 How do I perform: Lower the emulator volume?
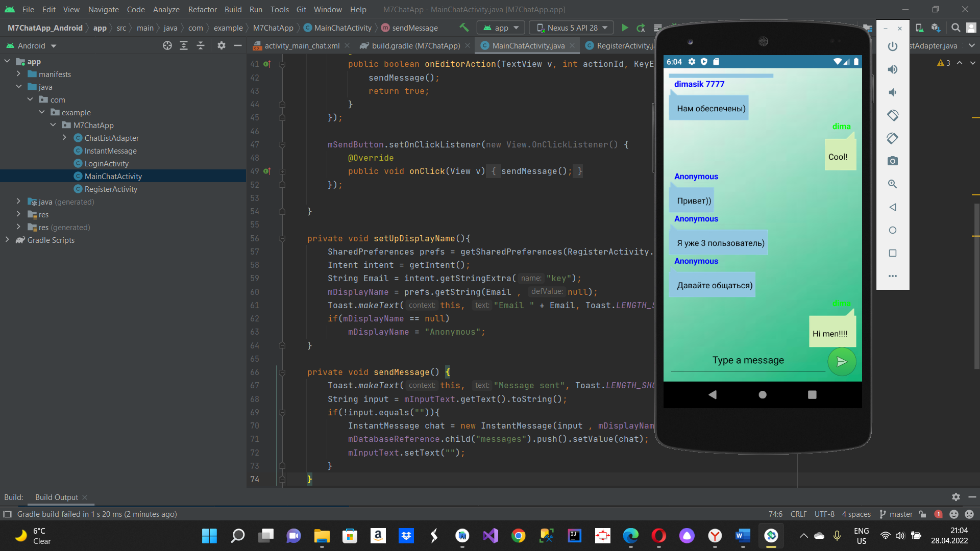(x=893, y=92)
